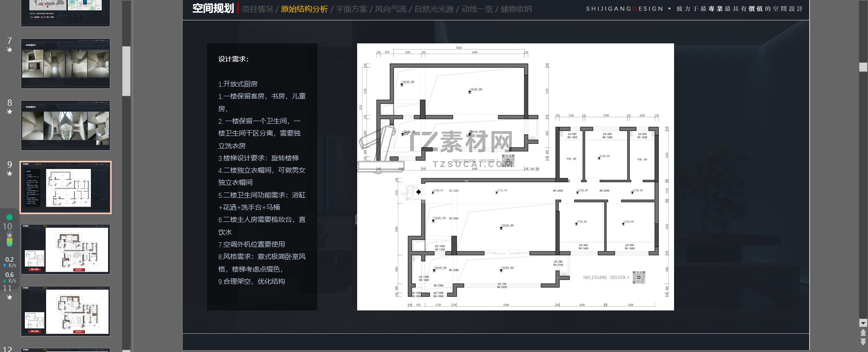The image size is (868, 352).
Task: Click the SHIJIGANG DESIGN header text
Action: click(x=624, y=9)
